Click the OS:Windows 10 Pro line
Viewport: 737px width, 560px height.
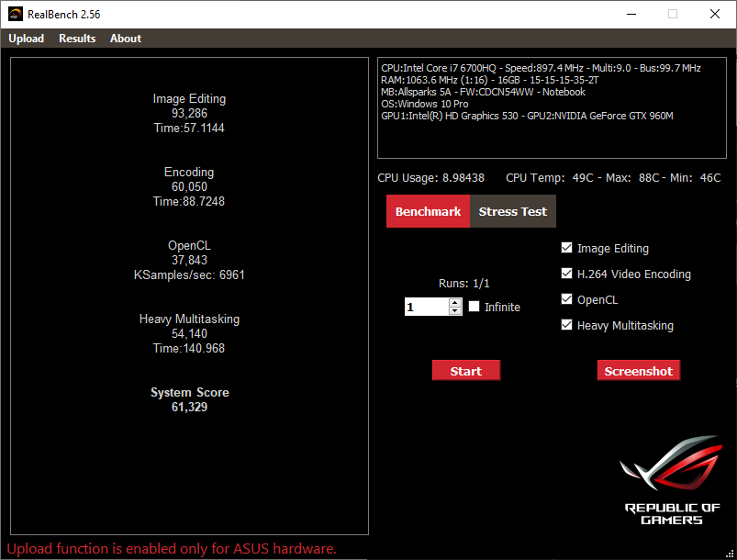424,104
